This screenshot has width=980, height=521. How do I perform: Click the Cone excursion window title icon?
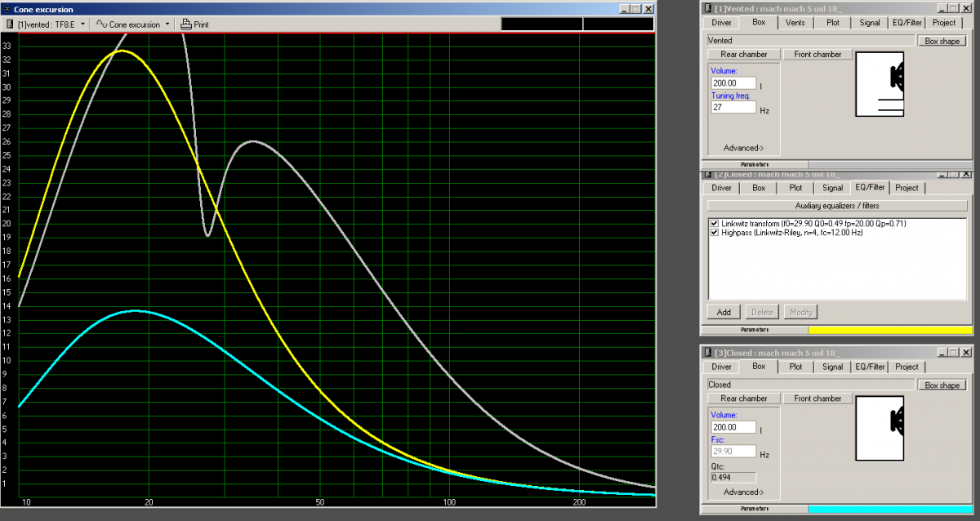[7, 9]
